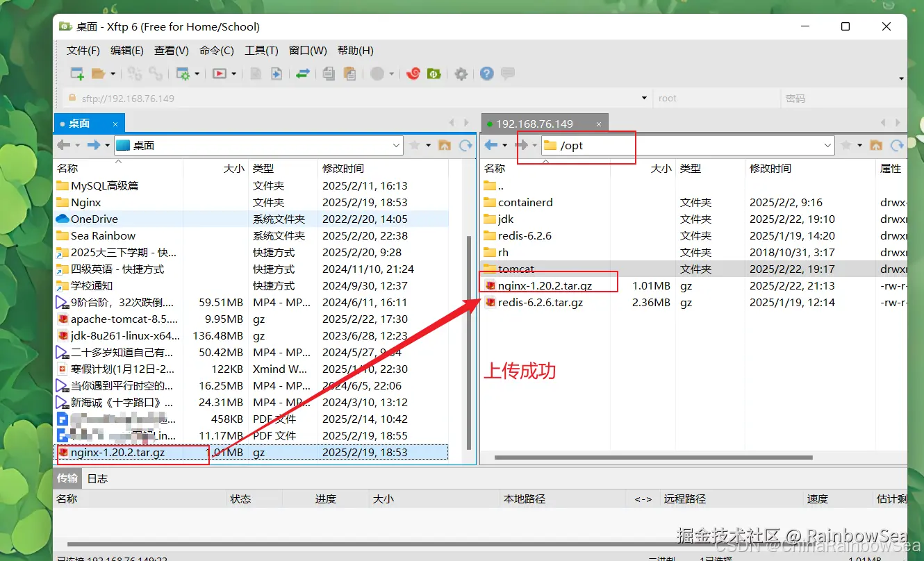This screenshot has height=561, width=924.
Task: Sort remote files by 大小 column
Action: 643,168
